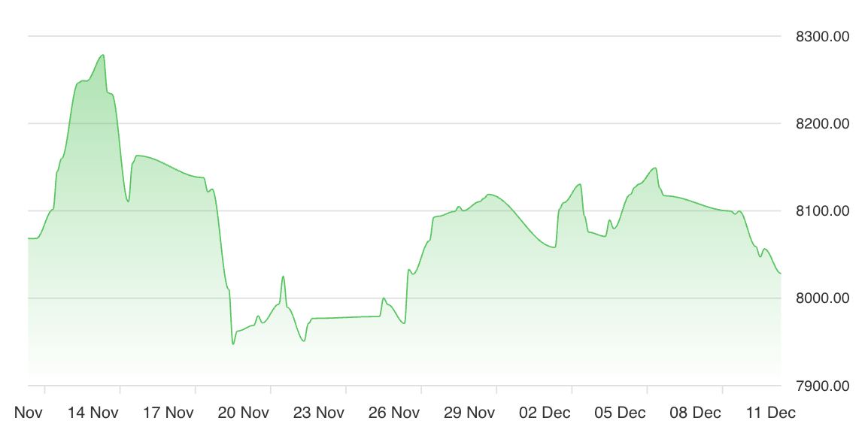Click the sharp spike after 20 Nov
This screenshot has height=445, width=868.
283,277
